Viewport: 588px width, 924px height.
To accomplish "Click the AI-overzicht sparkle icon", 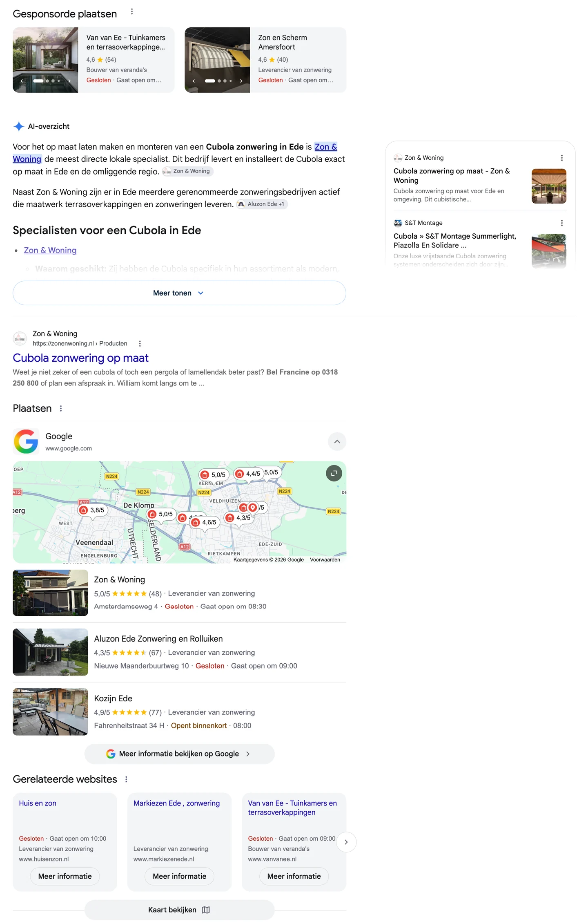I will tap(19, 126).
